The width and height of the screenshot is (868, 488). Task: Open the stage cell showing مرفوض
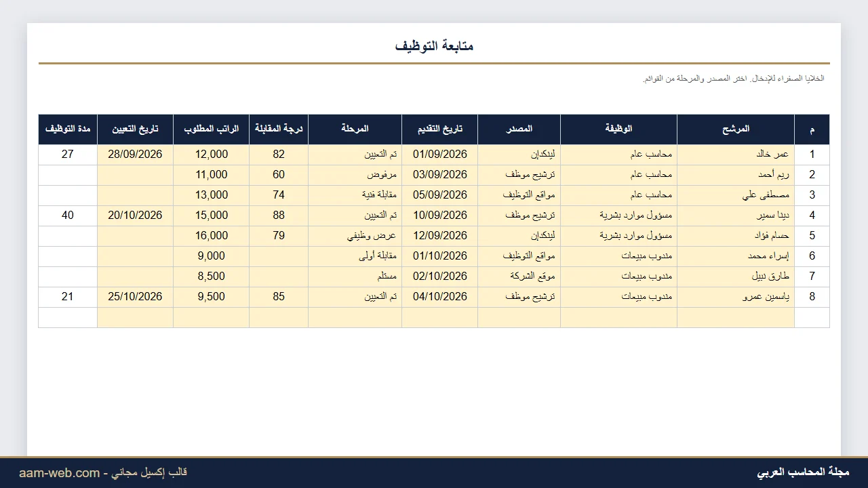pyautogui.click(x=355, y=175)
